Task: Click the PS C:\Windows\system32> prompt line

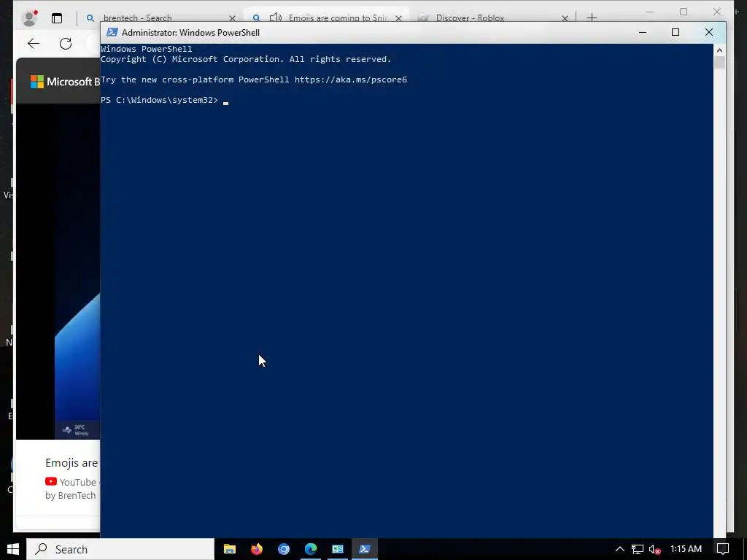Action: 159,100
